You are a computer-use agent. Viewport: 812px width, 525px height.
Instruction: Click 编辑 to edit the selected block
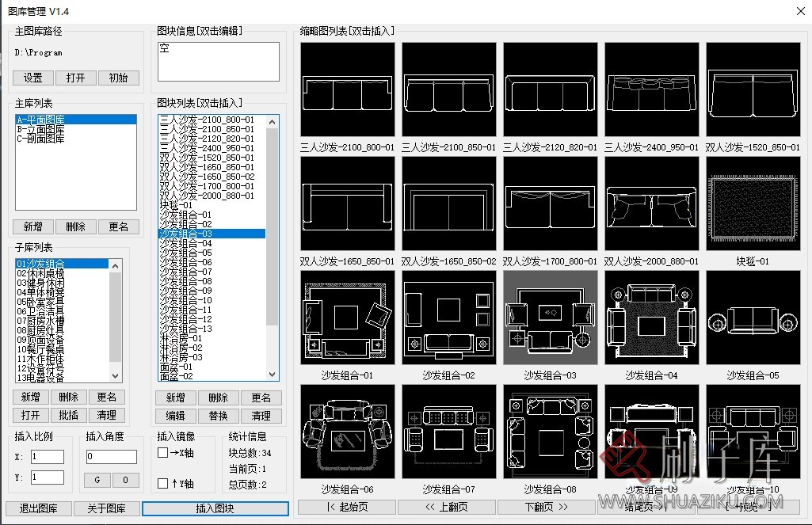pyautogui.click(x=175, y=416)
